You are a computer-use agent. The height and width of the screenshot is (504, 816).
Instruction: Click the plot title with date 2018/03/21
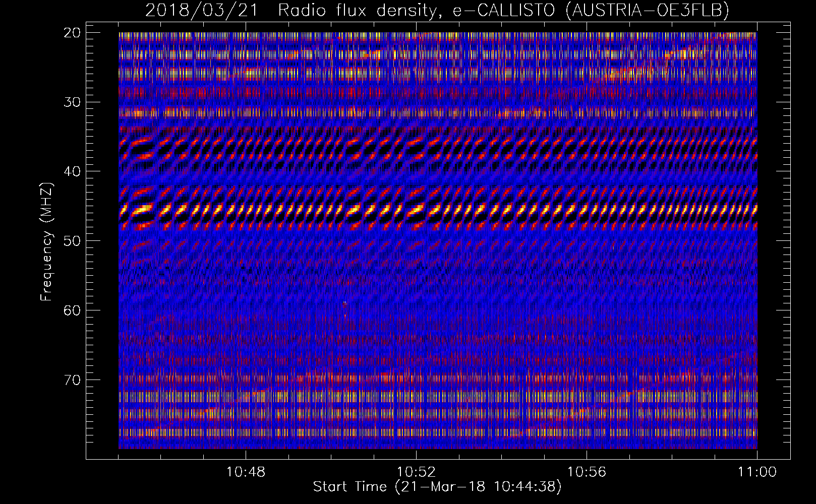(437, 10)
